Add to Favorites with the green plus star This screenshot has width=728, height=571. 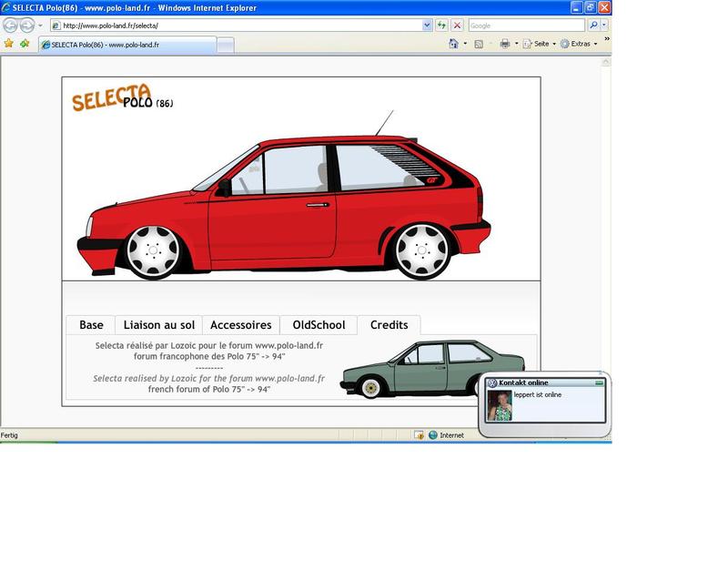[x=25, y=44]
